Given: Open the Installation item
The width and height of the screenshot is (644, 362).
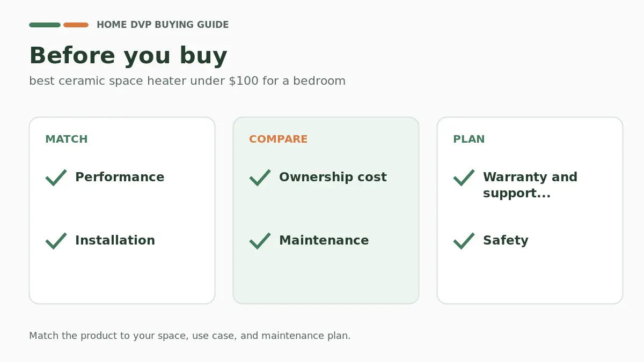Looking at the screenshot, I should point(115,241).
